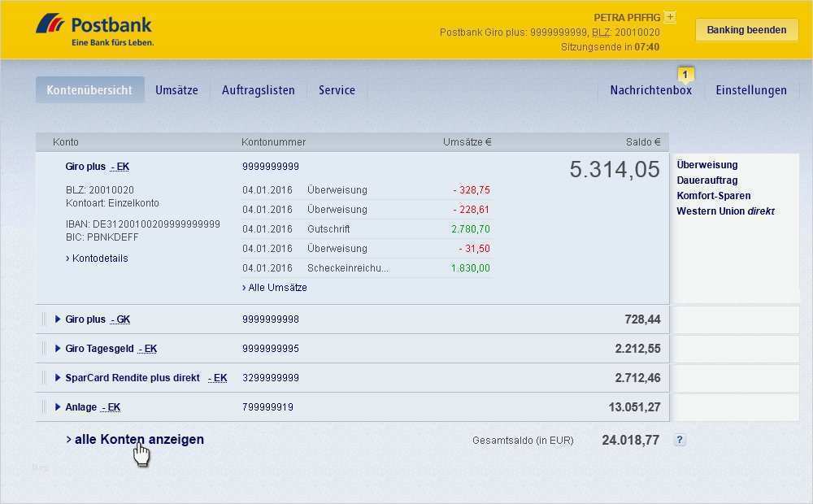Open the Service tab
The height and width of the screenshot is (504, 813).
(337, 89)
